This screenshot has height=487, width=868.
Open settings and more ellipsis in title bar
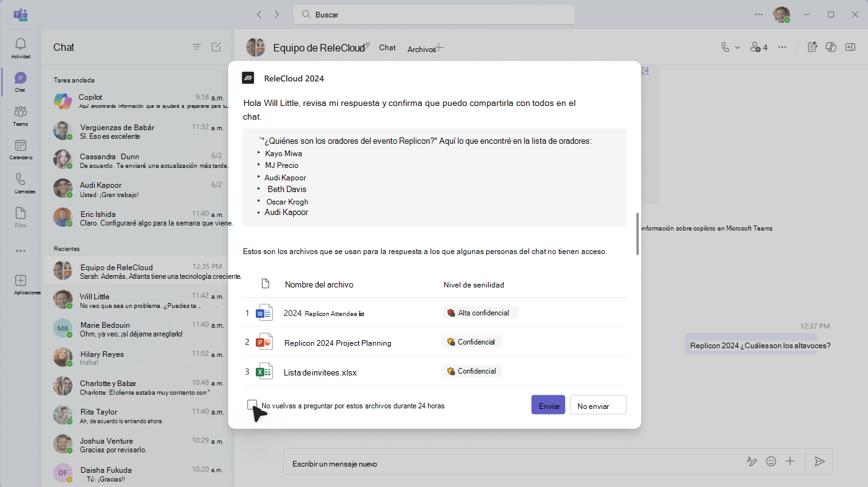pos(758,14)
